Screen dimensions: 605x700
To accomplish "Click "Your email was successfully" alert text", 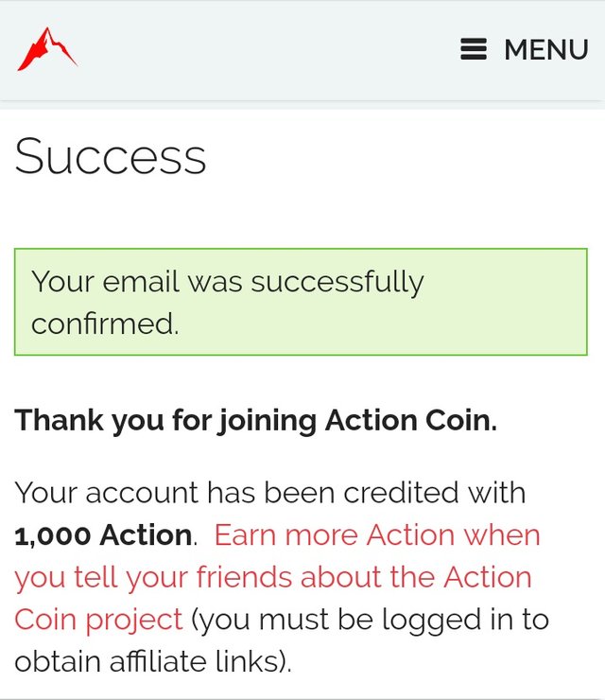I will 228,281.
